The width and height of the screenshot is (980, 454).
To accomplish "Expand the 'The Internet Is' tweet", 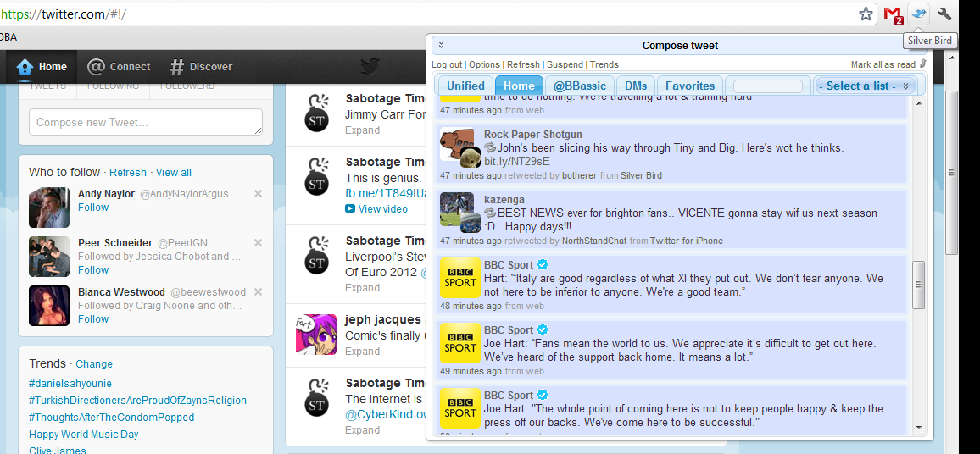I will (362, 429).
